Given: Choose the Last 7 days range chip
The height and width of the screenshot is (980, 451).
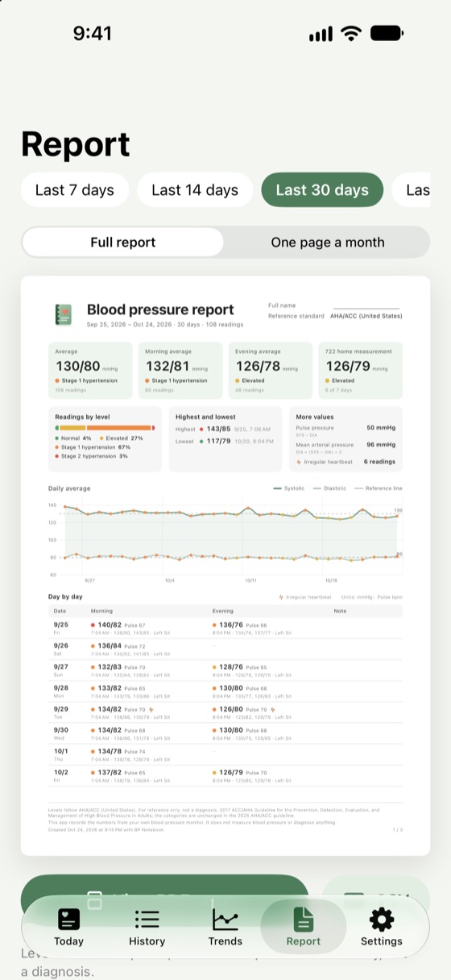Looking at the screenshot, I should point(75,190).
